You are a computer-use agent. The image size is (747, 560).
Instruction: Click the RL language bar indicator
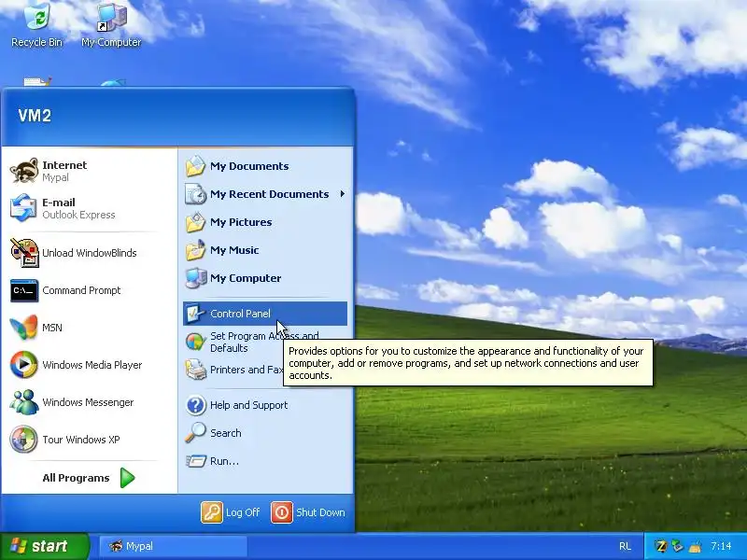click(x=625, y=546)
